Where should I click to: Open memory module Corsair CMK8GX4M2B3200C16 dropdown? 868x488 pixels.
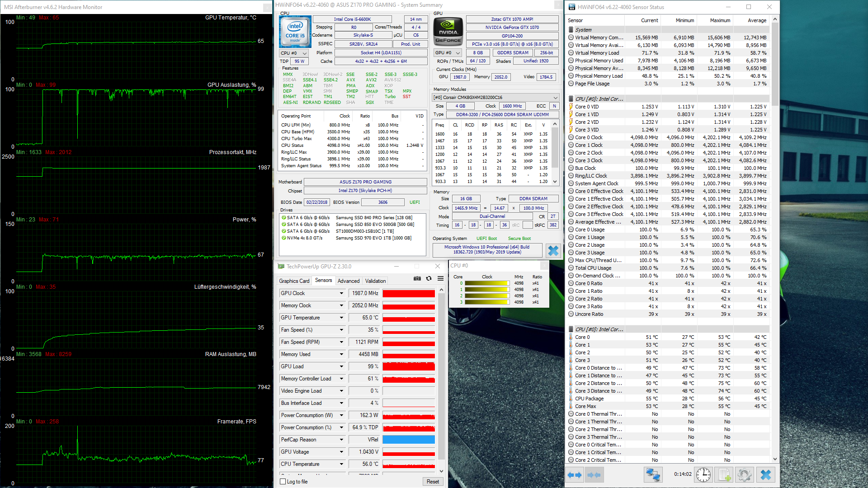pos(496,98)
